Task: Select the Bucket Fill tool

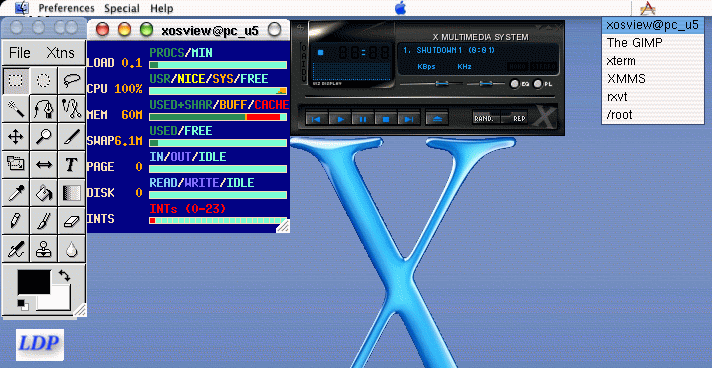Action: [44, 192]
